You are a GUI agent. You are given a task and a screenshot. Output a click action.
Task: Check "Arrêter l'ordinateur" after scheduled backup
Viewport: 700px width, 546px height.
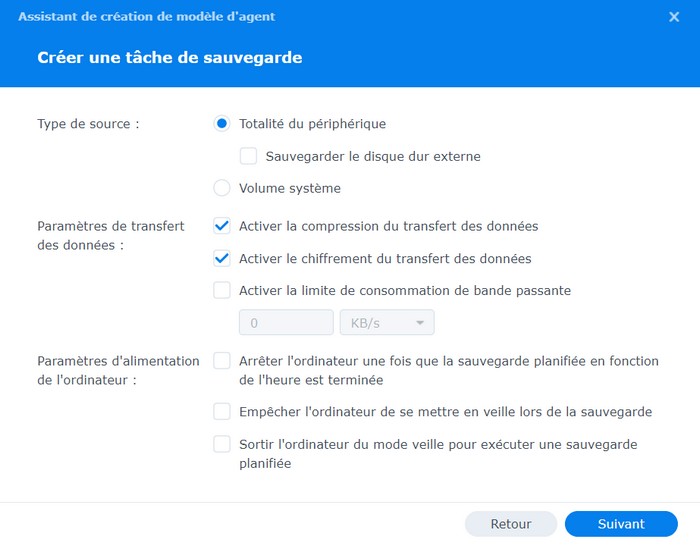coord(222,361)
